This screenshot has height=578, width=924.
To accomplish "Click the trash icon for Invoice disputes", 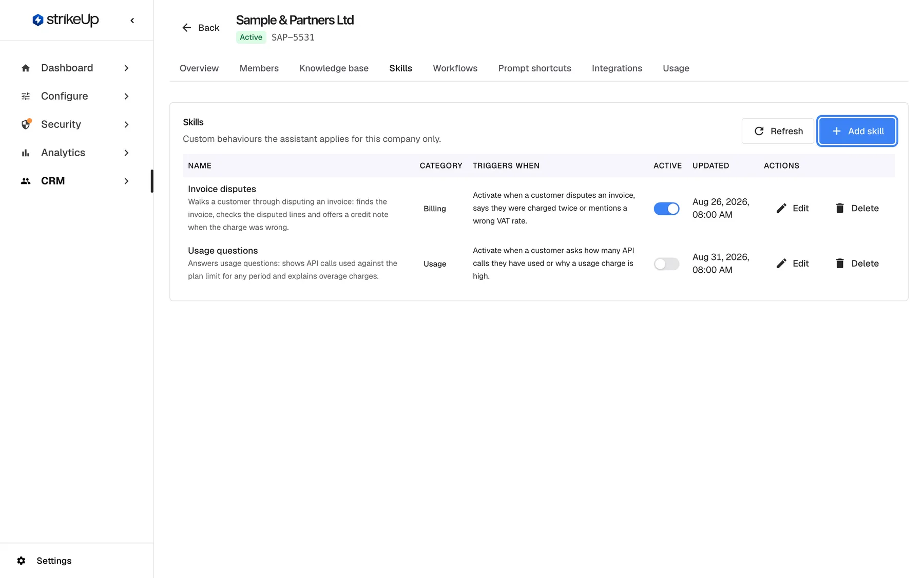I will [x=840, y=208].
